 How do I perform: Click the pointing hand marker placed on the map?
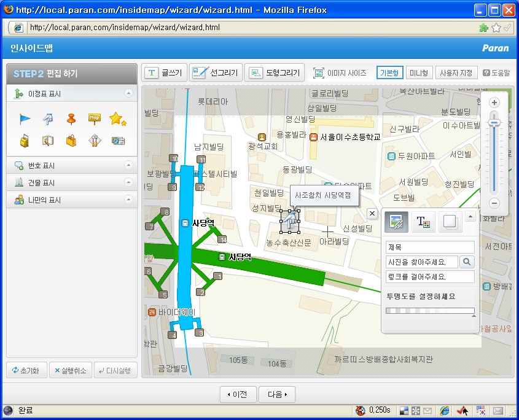(x=290, y=221)
